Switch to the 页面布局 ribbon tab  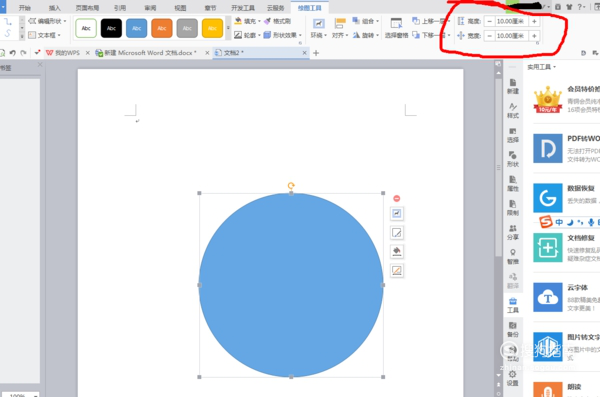87,8
